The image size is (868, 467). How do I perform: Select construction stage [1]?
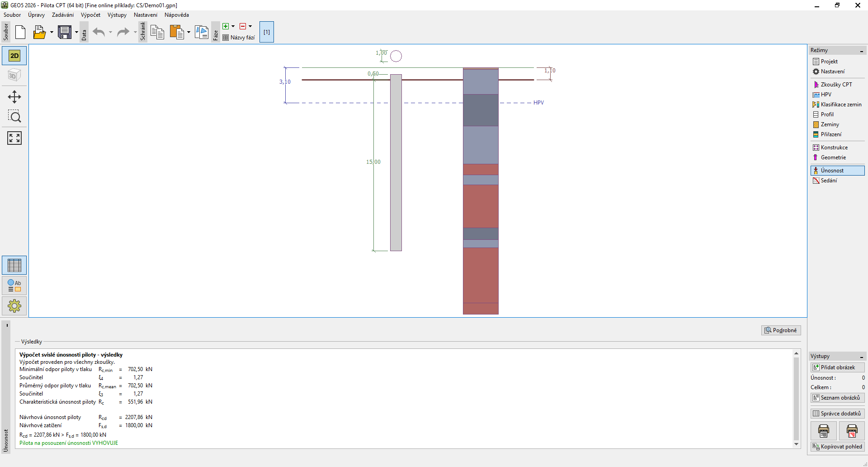pos(267,32)
